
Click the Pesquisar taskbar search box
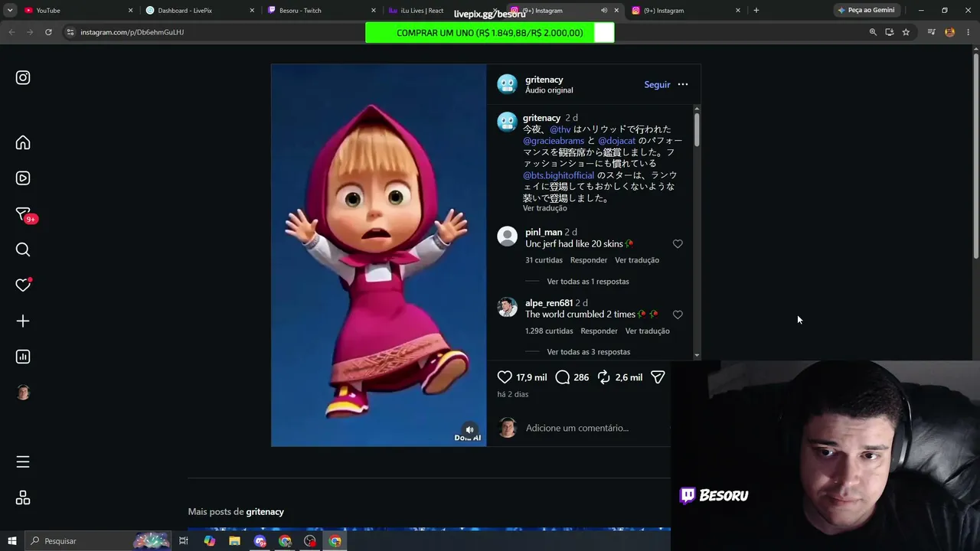pyautogui.click(x=100, y=541)
